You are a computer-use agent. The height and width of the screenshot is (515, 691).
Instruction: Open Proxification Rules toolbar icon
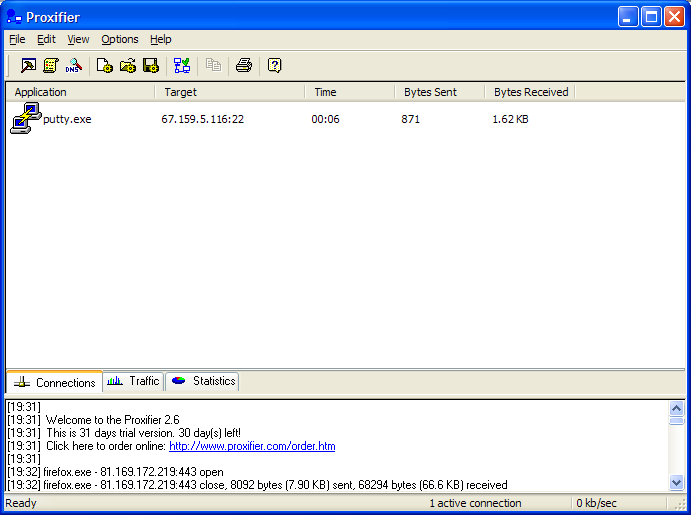(x=51, y=66)
